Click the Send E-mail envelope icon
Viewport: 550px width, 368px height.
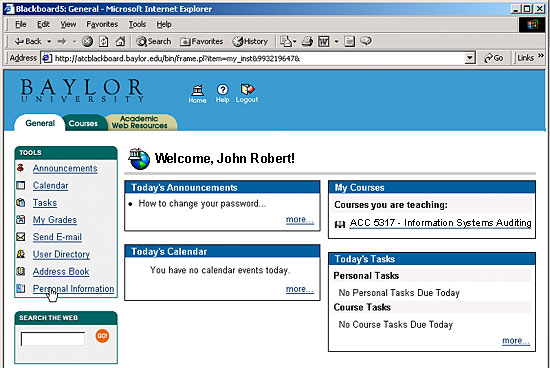(21, 237)
